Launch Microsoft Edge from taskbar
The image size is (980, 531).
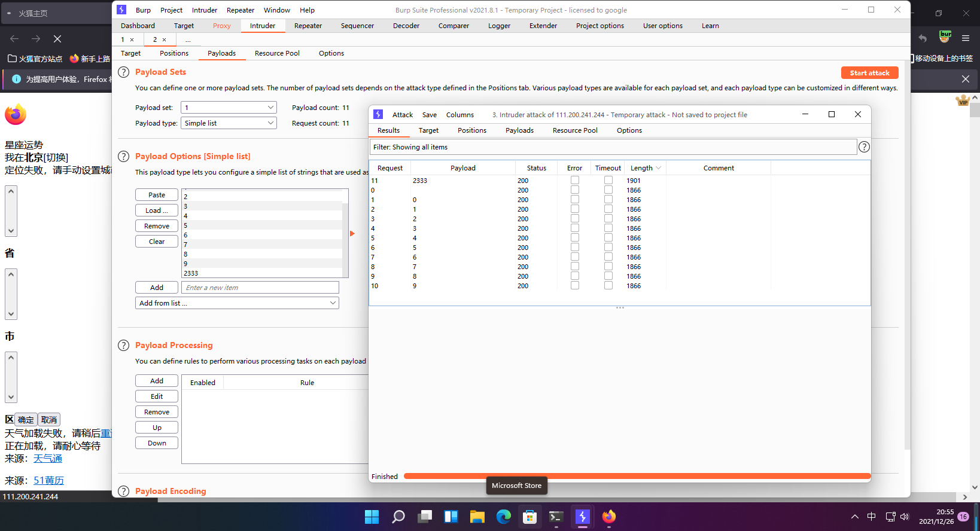[x=503, y=517]
